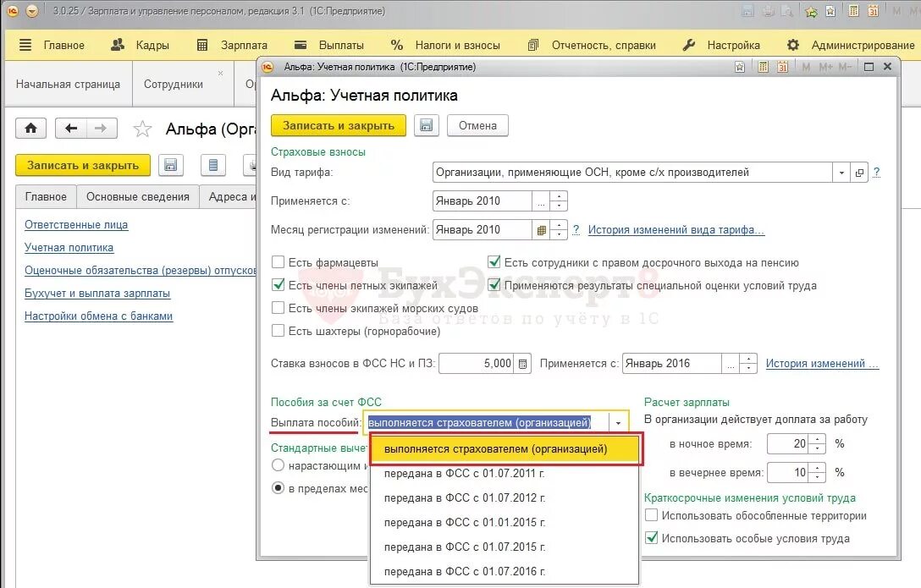Click the save diskette icon in the dialog

point(427,125)
